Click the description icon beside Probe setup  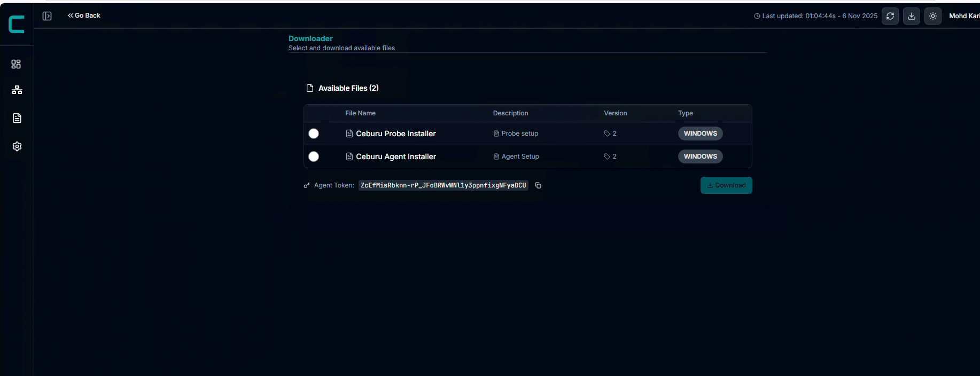pos(496,134)
